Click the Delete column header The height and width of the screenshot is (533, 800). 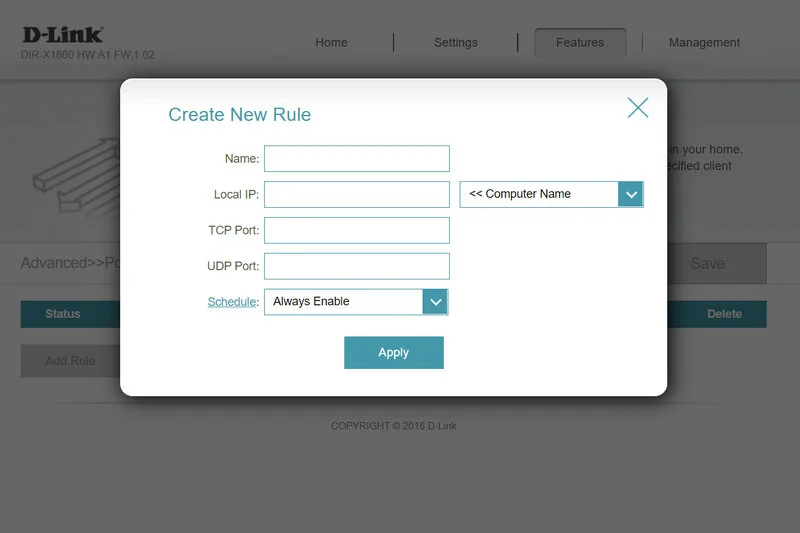click(724, 314)
